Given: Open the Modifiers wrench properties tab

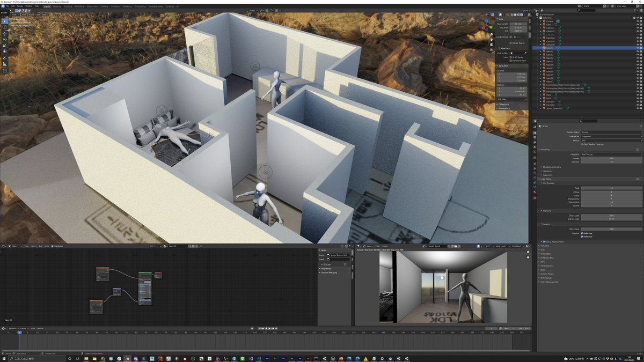Looking at the screenshot, I should [535, 168].
